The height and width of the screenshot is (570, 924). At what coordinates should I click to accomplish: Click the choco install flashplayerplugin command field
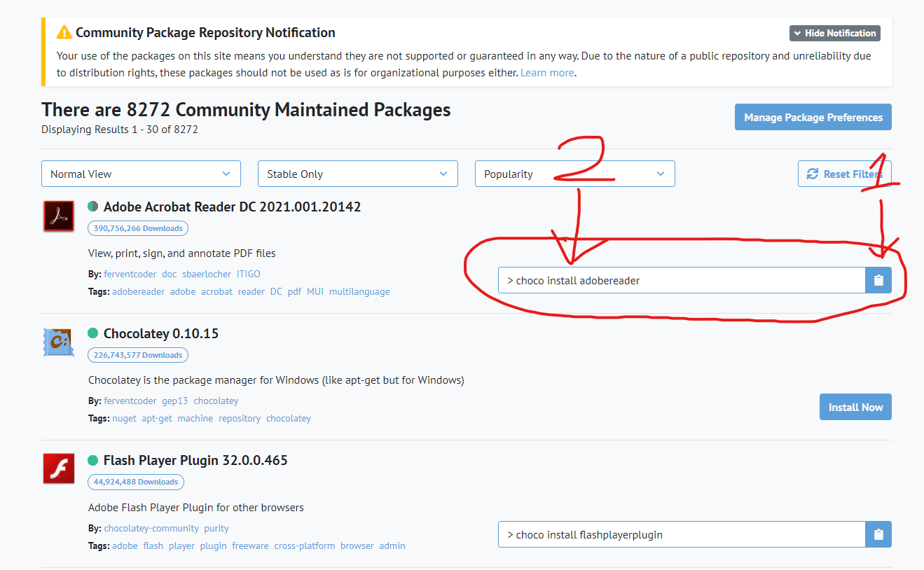pos(682,534)
